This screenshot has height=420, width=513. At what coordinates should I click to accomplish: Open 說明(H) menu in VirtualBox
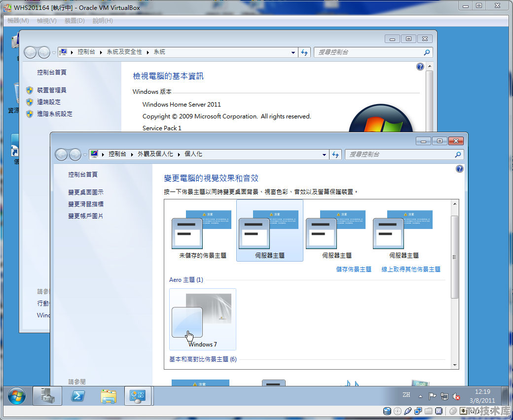pos(103,21)
